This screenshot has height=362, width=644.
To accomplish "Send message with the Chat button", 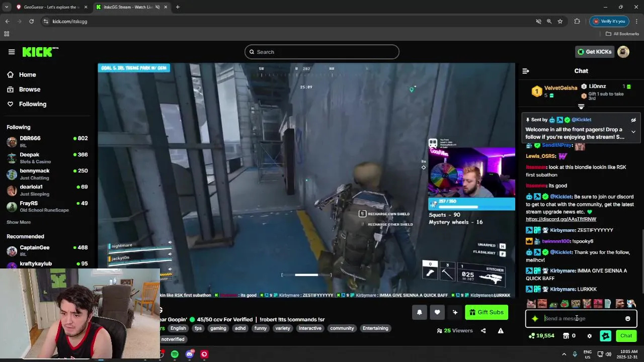I will coord(626,336).
